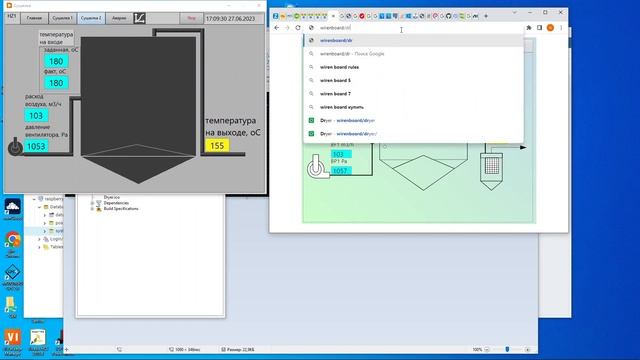
Task: Open the Chrome tab search chevron
Action: click(x=514, y=13)
